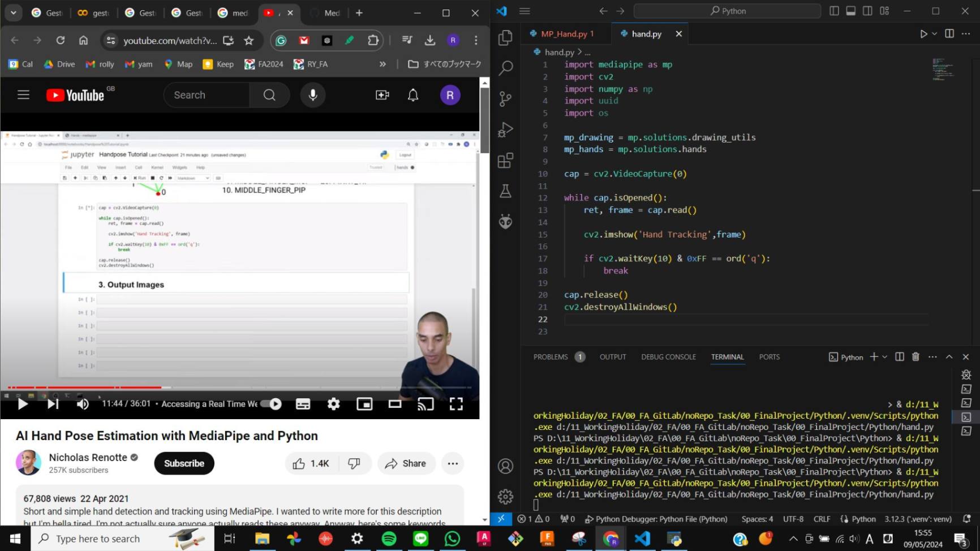Maximize panel size with chevron up

(x=949, y=357)
